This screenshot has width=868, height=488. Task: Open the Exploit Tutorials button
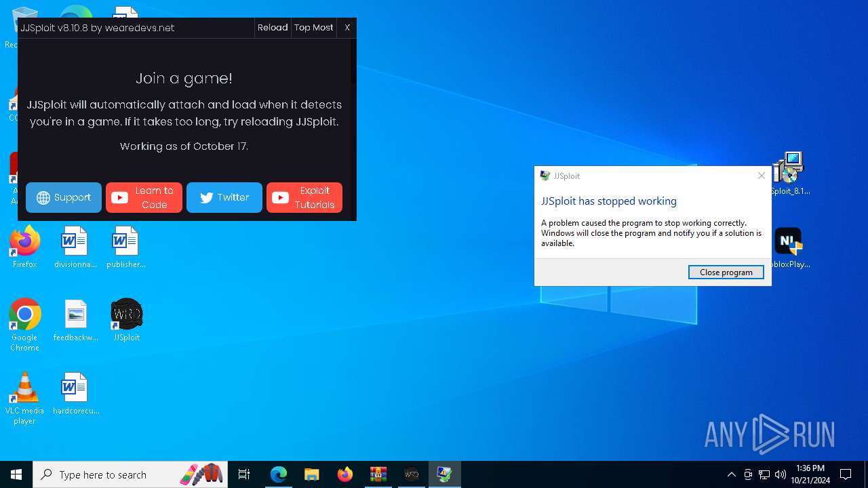[304, 197]
